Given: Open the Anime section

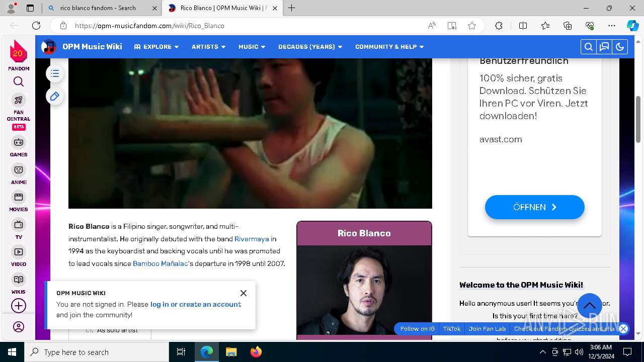Looking at the screenshot, I should [x=19, y=174].
